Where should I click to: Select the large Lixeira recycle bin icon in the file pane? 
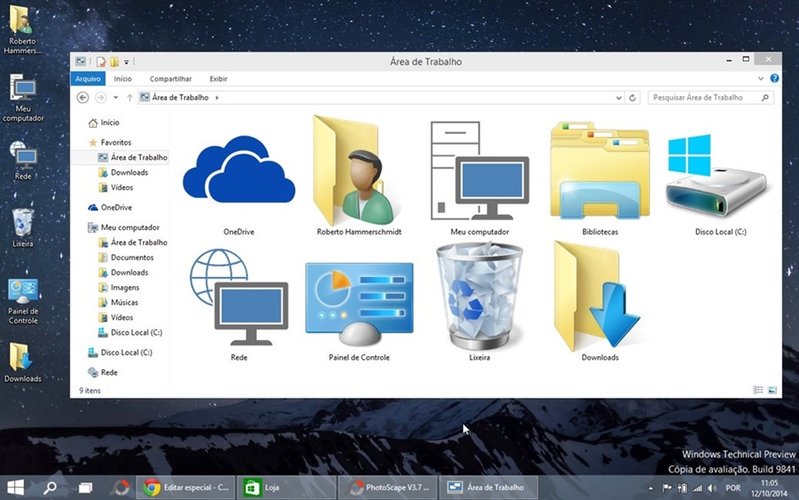[x=480, y=296]
